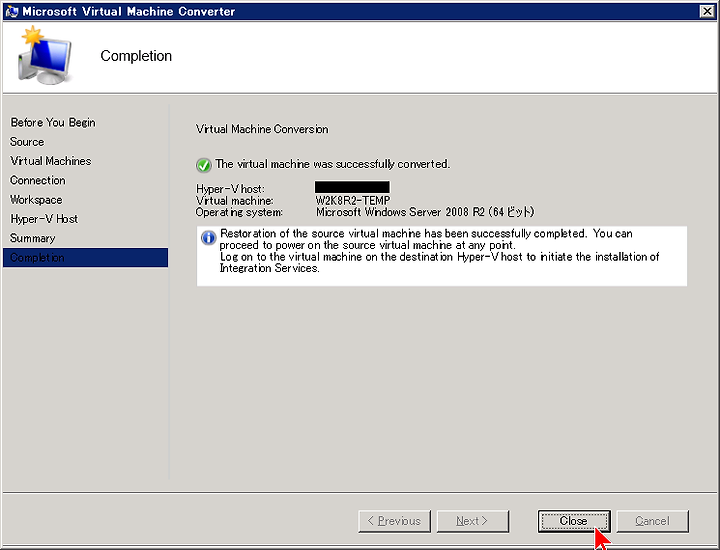Click the W2K8R2-TEMP virtual machine name
This screenshot has width=720, height=550.
tap(353, 201)
